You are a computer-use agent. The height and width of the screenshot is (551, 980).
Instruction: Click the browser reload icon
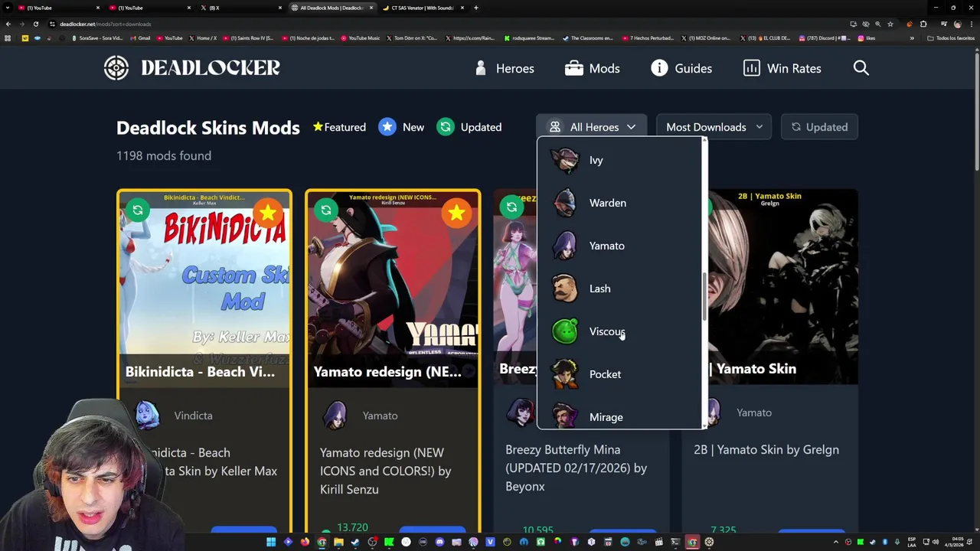[x=35, y=24]
